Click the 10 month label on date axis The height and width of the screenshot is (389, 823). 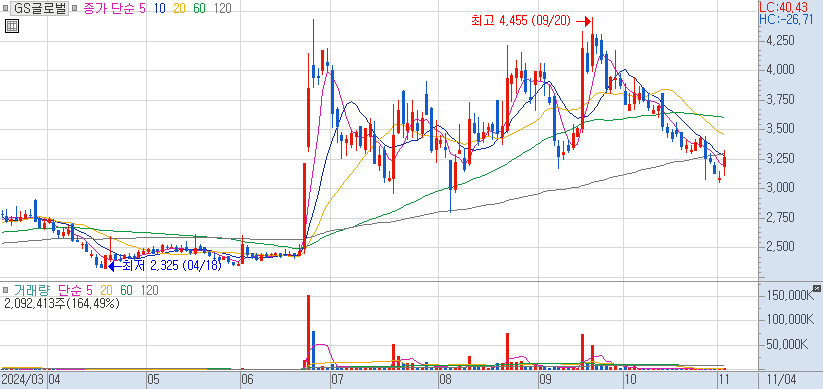coord(630,379)
